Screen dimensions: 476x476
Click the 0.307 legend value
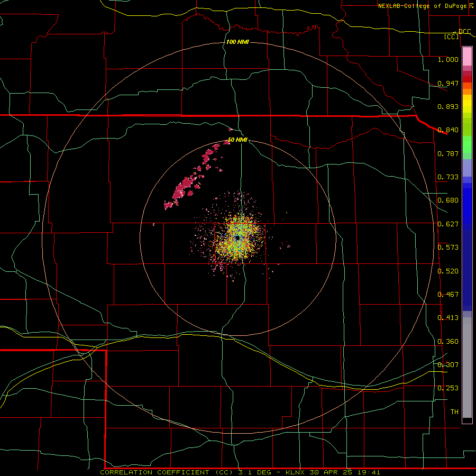coord(448,365)
